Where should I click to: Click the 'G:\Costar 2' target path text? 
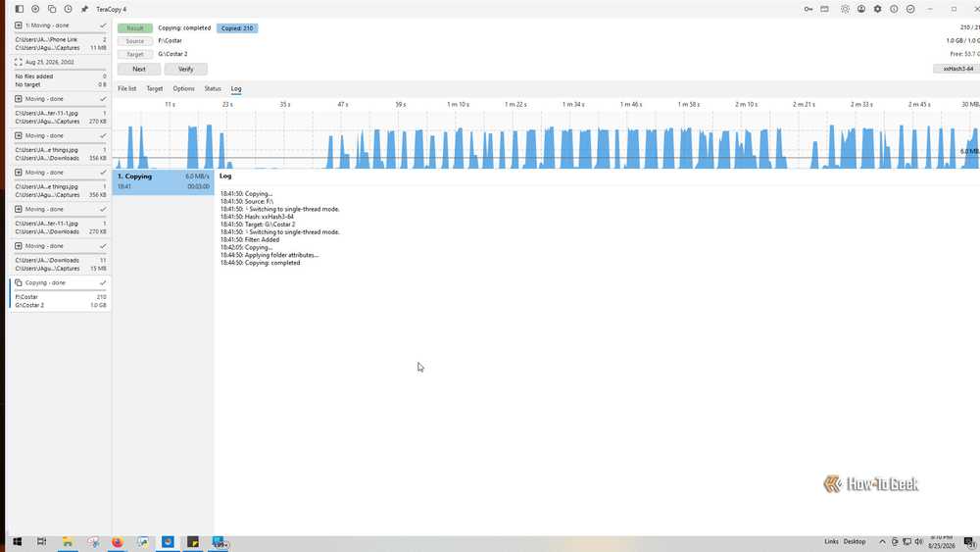point(172,54)
